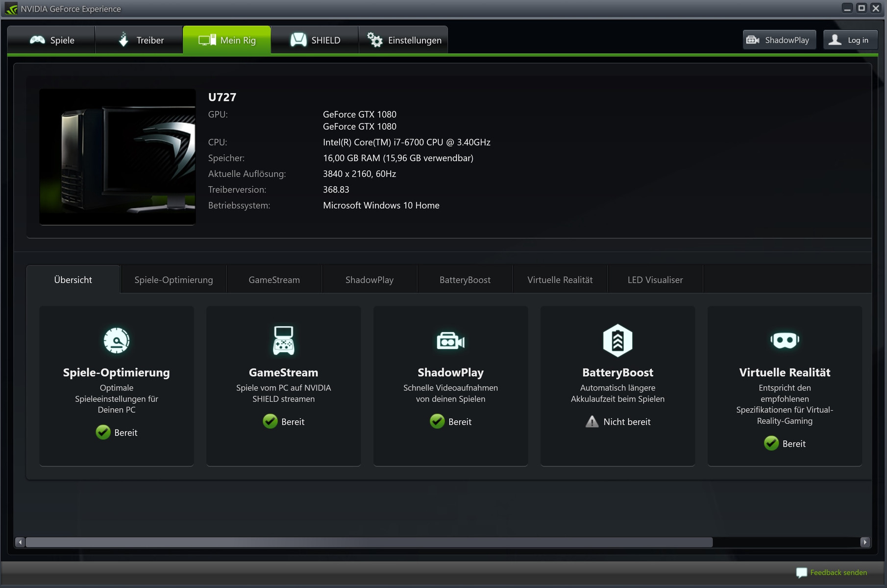Click the 16,00 GB RAM value

coord(398,158)
